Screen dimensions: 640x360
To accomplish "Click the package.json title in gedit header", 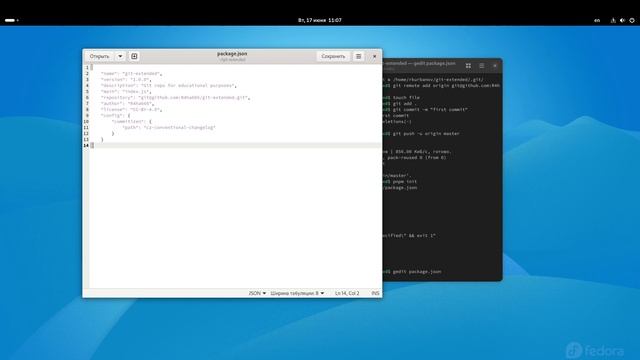I will [x=232, y=53].
